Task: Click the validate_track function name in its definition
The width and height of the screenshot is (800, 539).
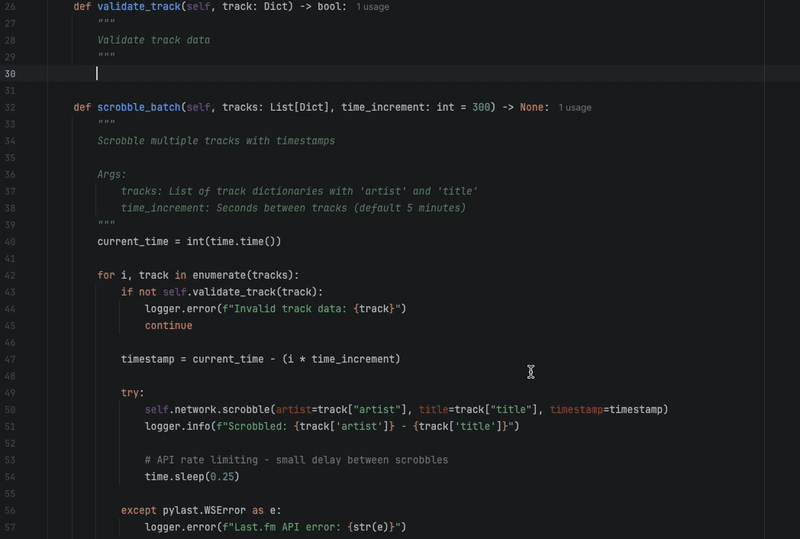Action: tap(139, 7)
